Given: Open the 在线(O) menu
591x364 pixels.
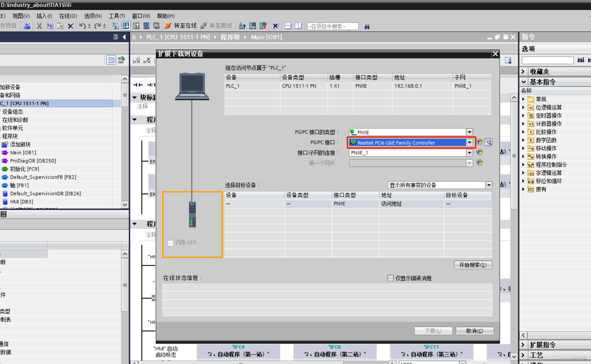Looking at the screenshot, I should point(68,16).
